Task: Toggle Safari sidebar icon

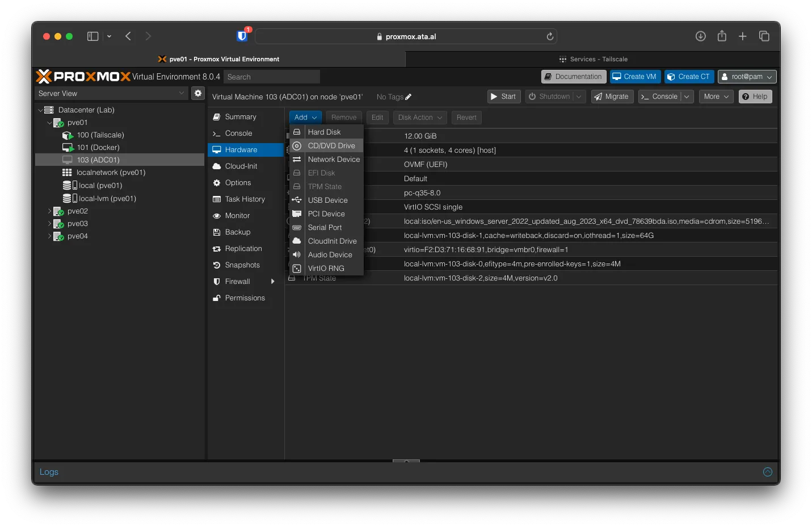Action: [x=92, y=36]
